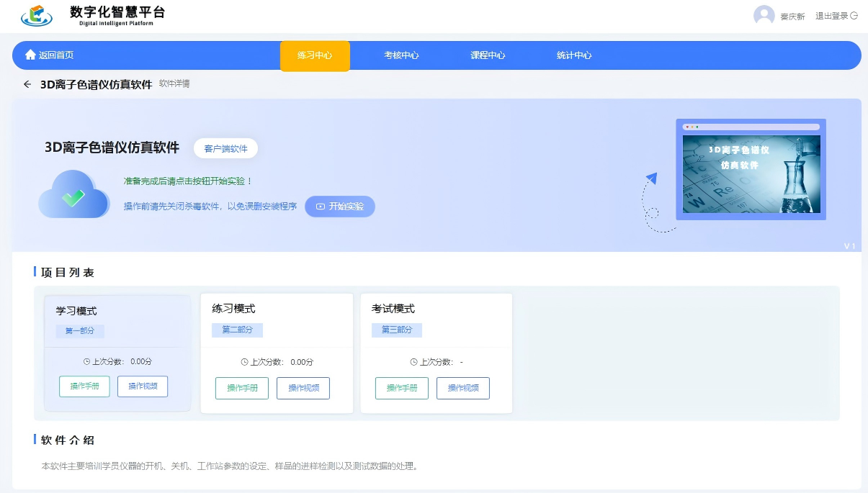Click the 退出登录 logout icon
868x493 pixels.
coord(854,16)
